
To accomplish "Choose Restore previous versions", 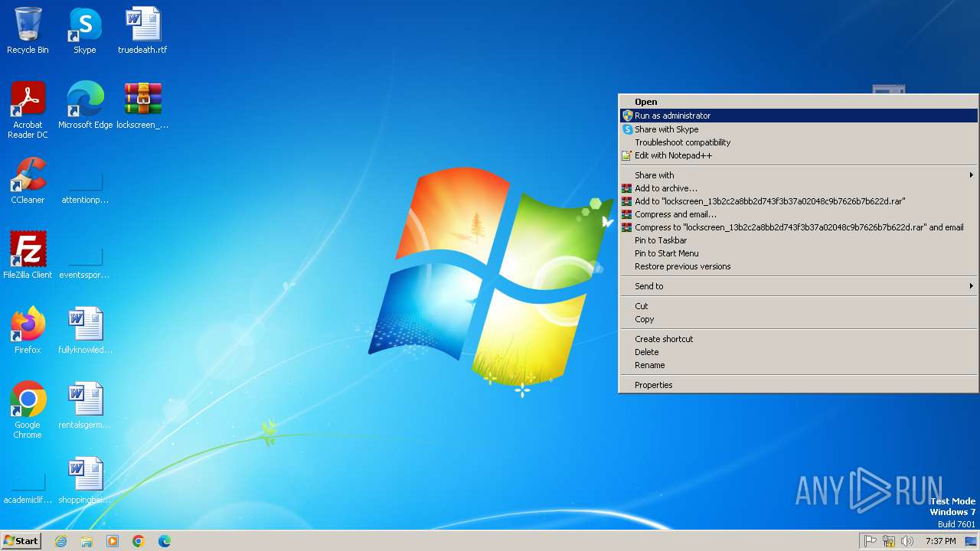I will (799, 266).
